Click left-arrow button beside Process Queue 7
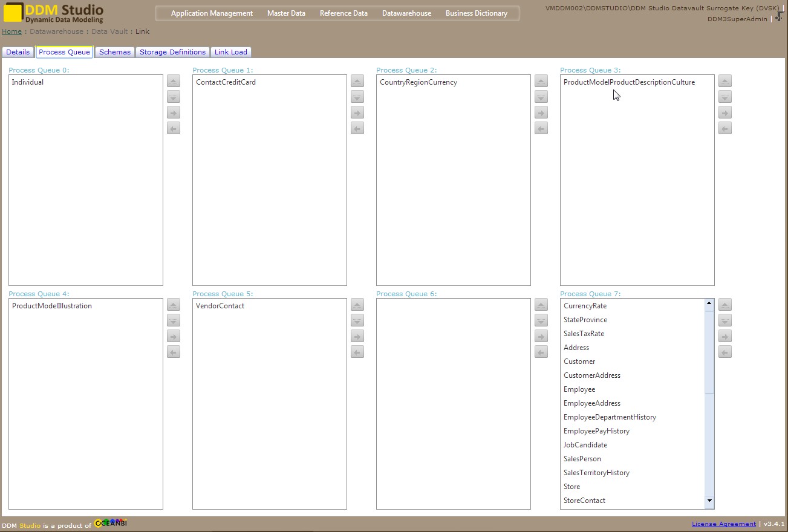Viewport: 788px width, 532px height. (725, 352)
